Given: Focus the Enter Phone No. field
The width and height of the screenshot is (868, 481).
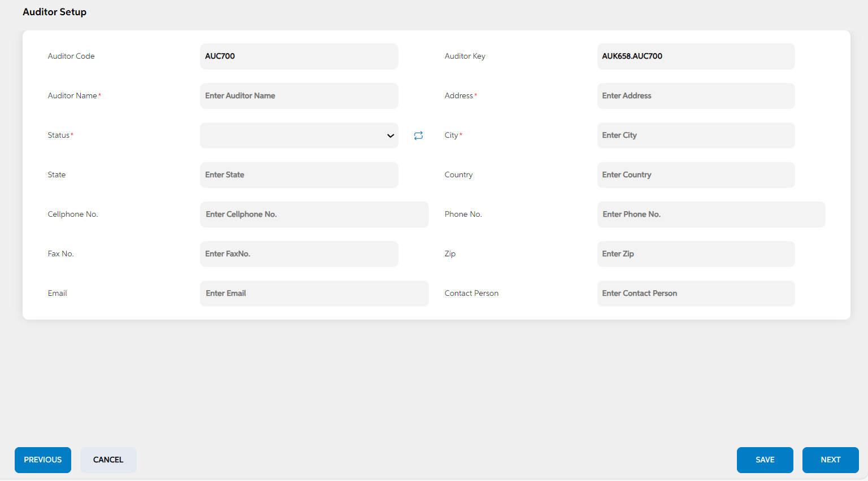Looking at the screenshot, I should 711,215.
